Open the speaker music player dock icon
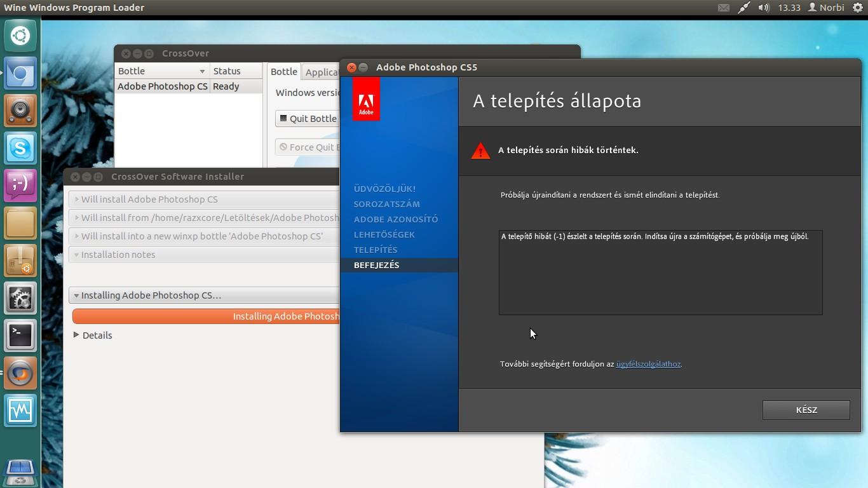The width and height of the screenshot is (868, 488). 20,111
